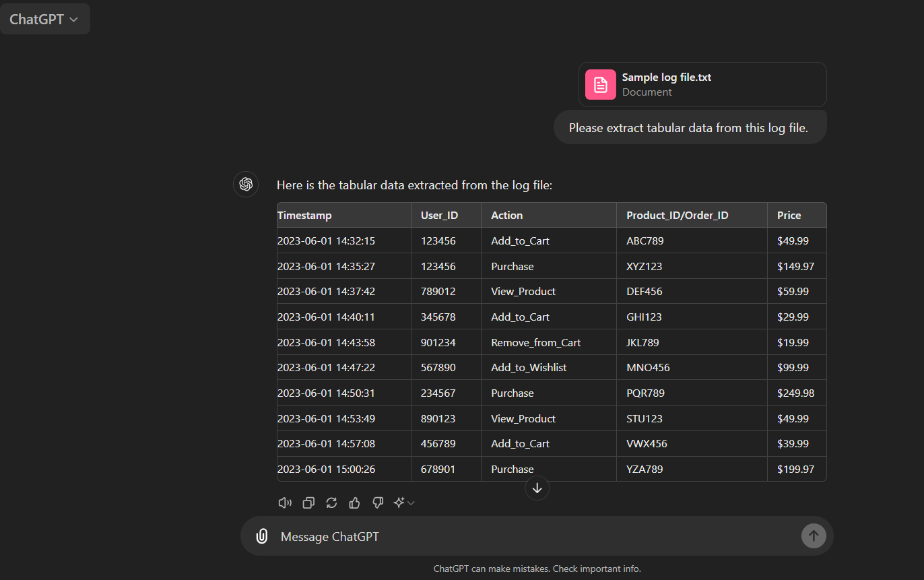Attach a file using the paperclip icon
This screenshot has height=580, width=924.
click(261, 536)
